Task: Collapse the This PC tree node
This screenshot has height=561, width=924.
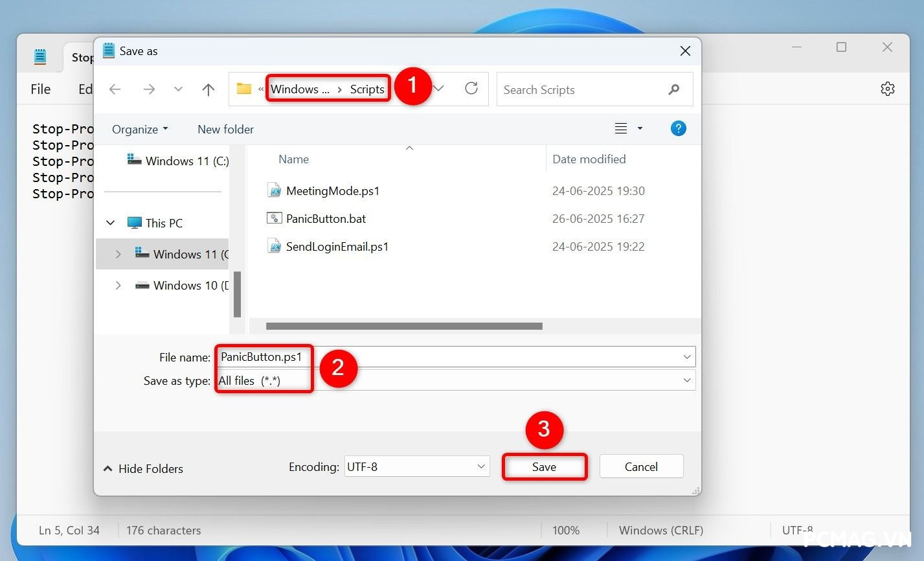Action: (x=110, y=222)
